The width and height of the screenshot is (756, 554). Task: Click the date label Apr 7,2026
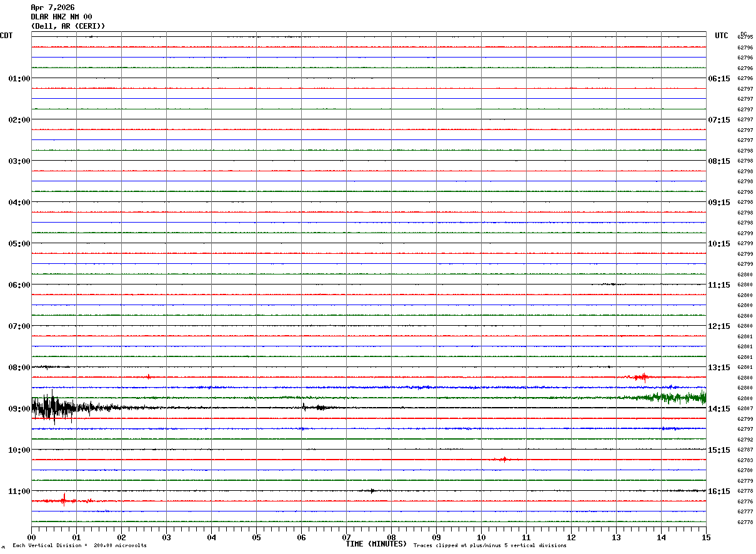pos(52,8)
